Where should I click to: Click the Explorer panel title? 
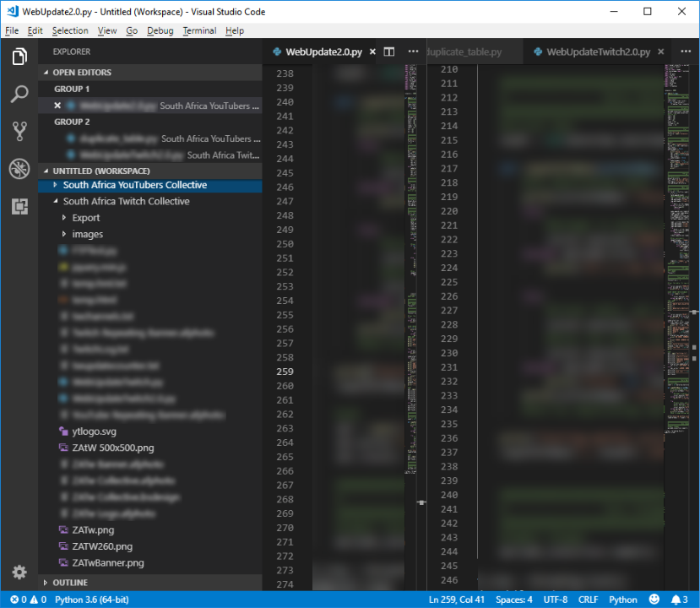point(72,52)
